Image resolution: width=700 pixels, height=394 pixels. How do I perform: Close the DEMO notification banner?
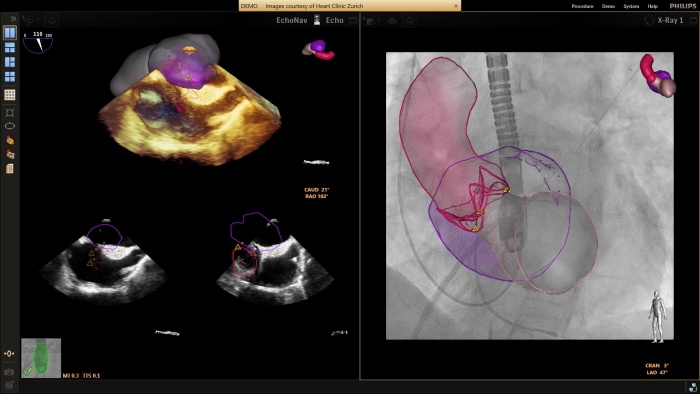coord(456,6)
